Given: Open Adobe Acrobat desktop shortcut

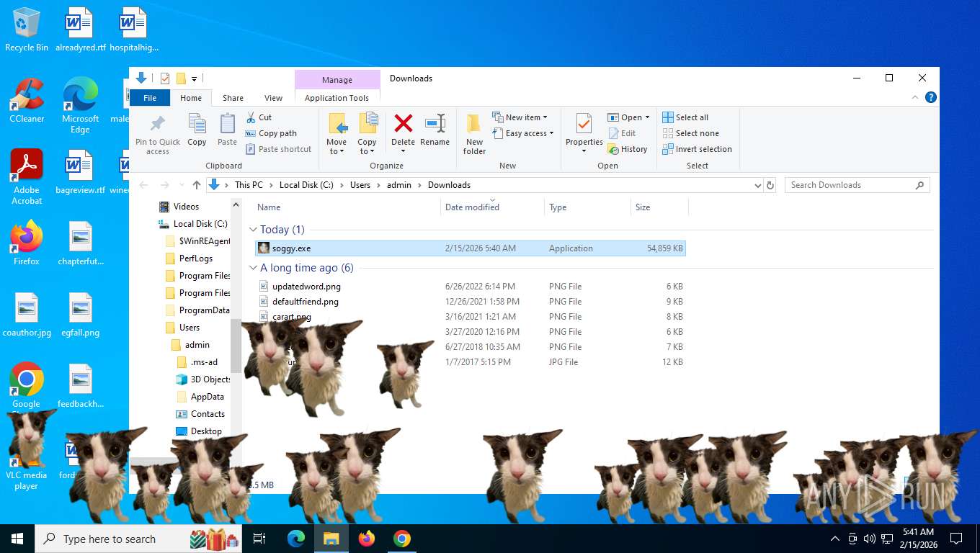Looking at the screenshot, I should pos(27,177).
